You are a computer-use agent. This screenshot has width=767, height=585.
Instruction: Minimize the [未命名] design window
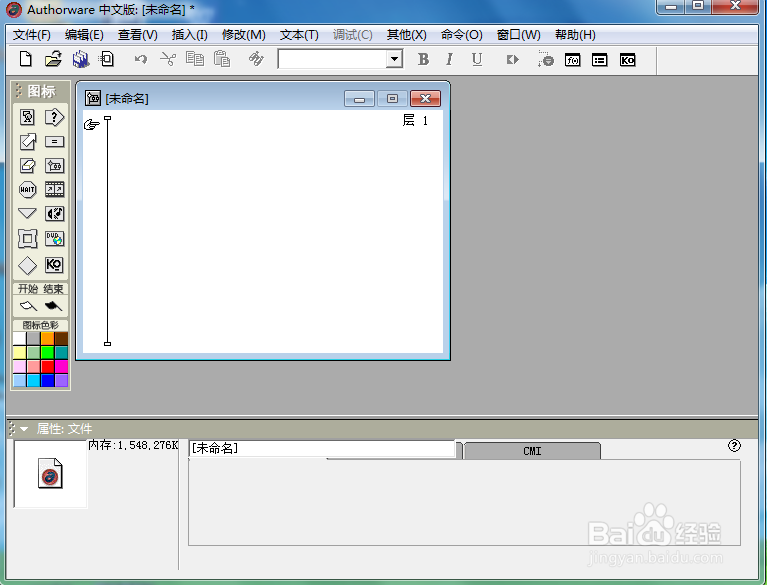pyautogui.click(x=360, y=99)
